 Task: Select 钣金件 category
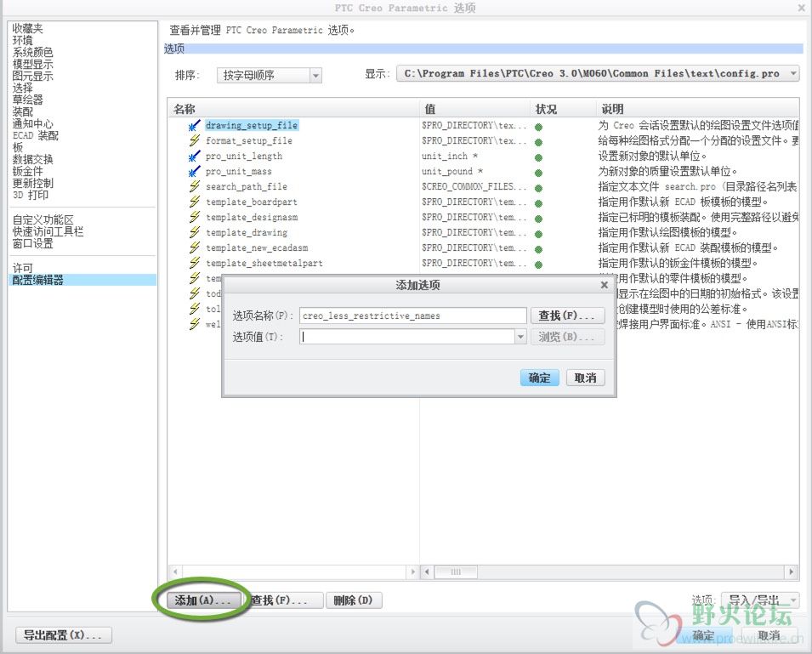click(x=27, y=172)
